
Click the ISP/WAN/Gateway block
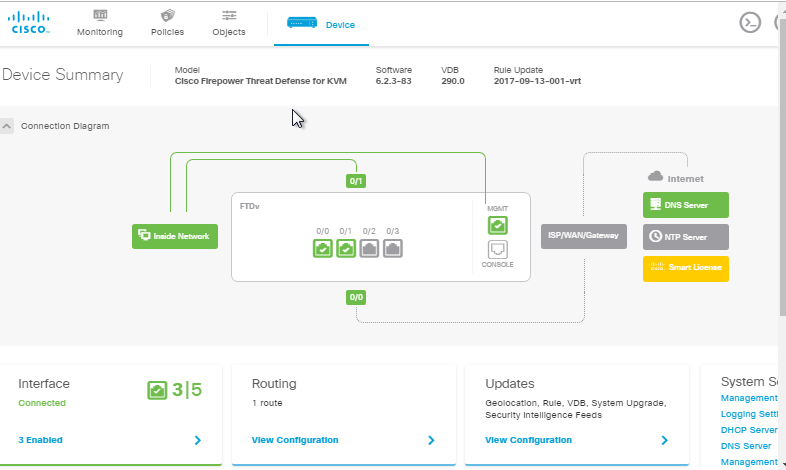[x=583, y=236]
